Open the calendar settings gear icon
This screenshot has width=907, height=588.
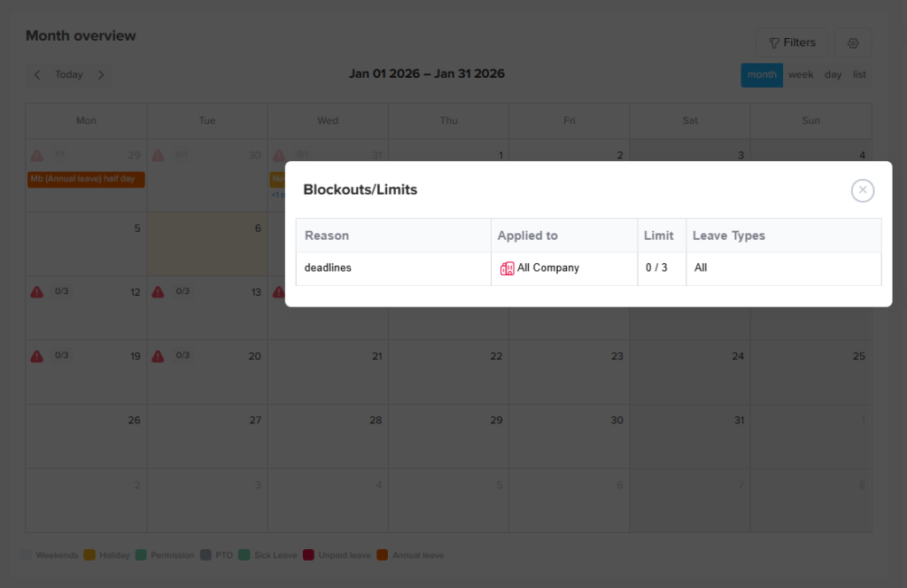[853, 43]
